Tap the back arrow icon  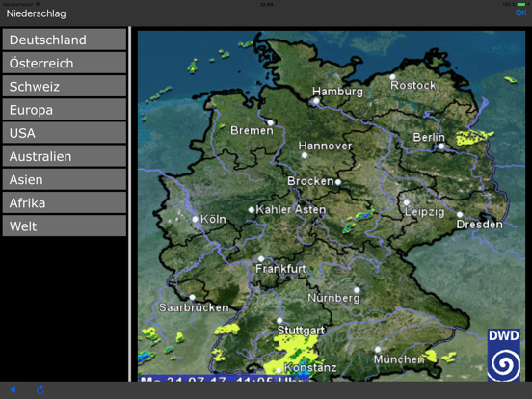(x=13, y=389)
